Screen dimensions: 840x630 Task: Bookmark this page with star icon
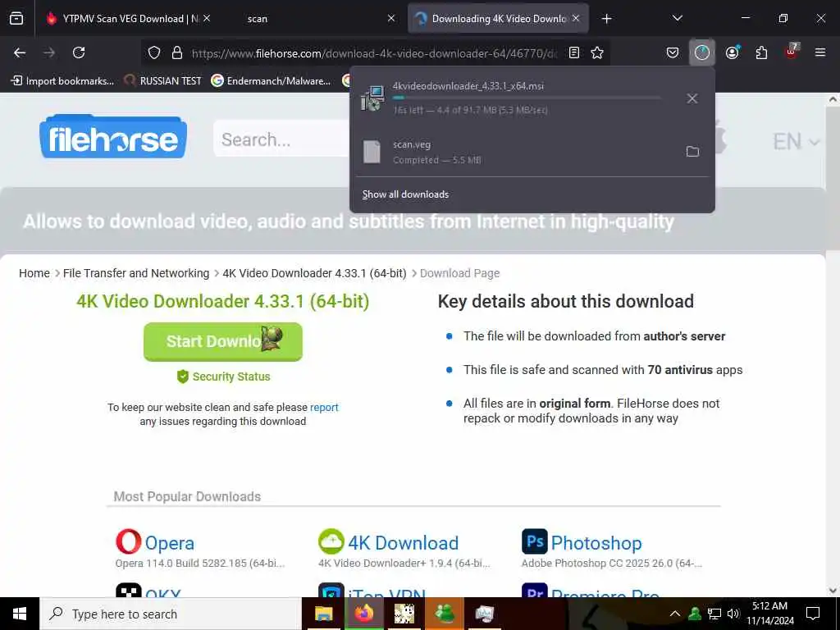pyautogui.click(x=597, y=52)
